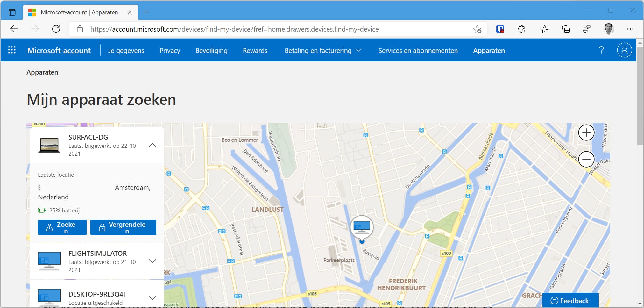Open the Je gegevens page

(126, 50)
